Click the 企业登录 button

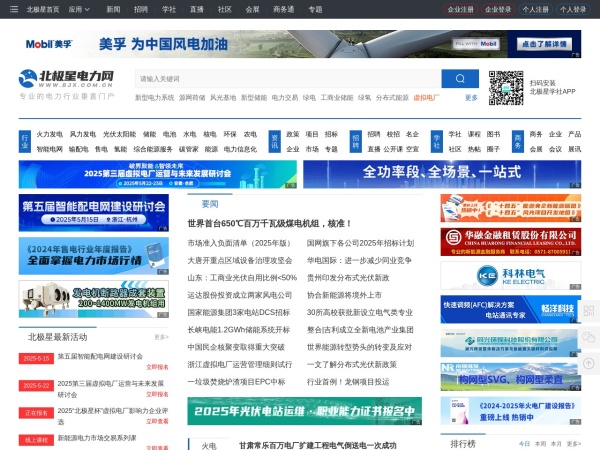click(498, 9)
